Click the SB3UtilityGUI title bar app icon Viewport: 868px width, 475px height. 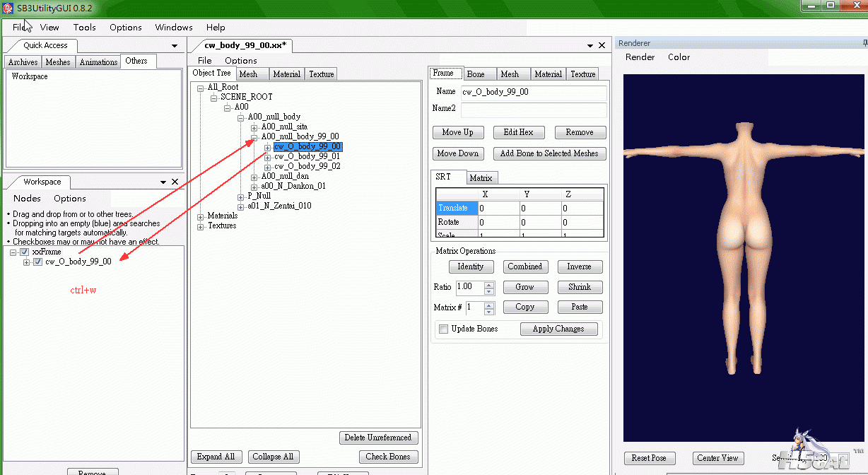[x=8, y=8]
